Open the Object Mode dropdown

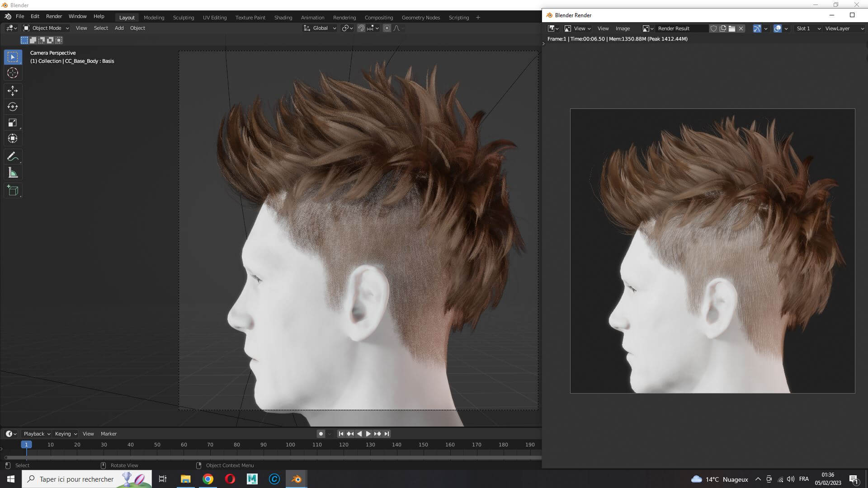tap(46, 28)
